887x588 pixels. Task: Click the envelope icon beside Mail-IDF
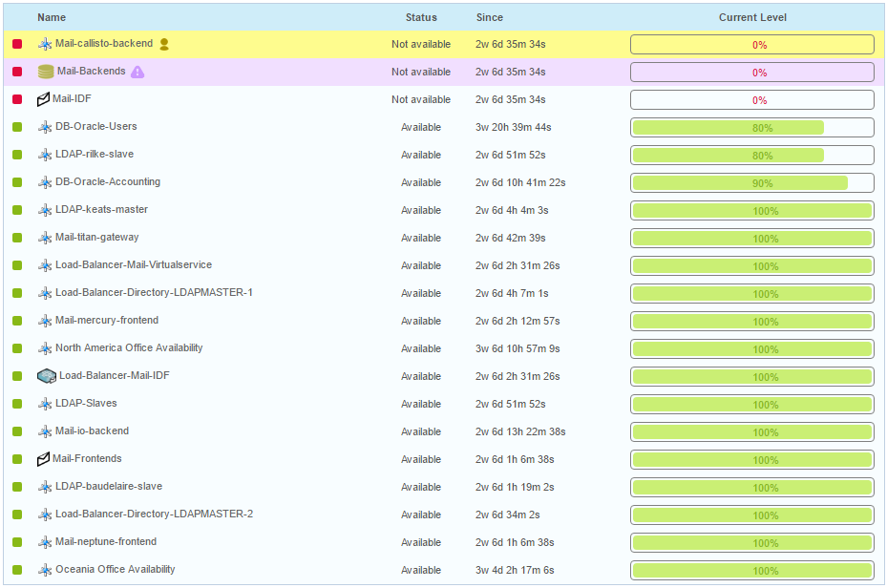pos(44,98)
